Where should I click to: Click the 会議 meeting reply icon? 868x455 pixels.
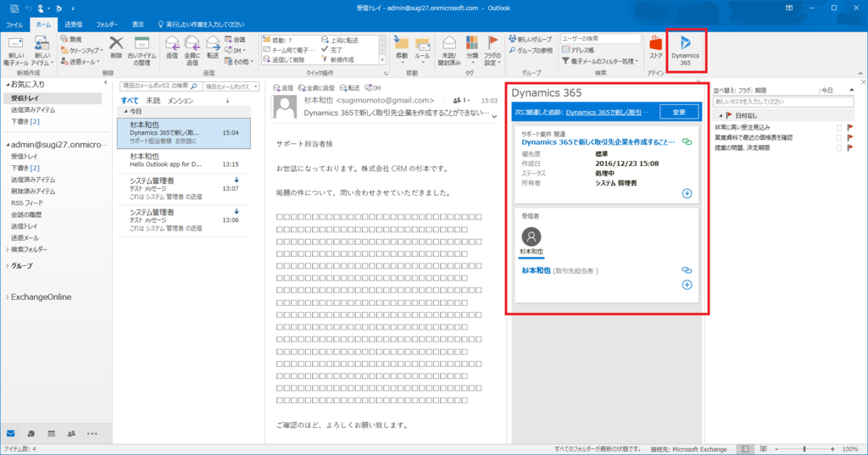(229, 39)
